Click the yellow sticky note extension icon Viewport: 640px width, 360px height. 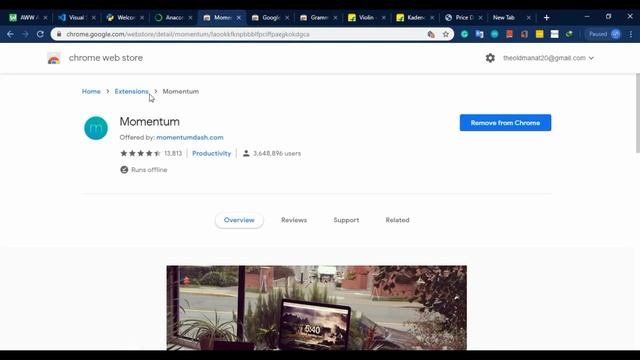(x=540, y=34)
